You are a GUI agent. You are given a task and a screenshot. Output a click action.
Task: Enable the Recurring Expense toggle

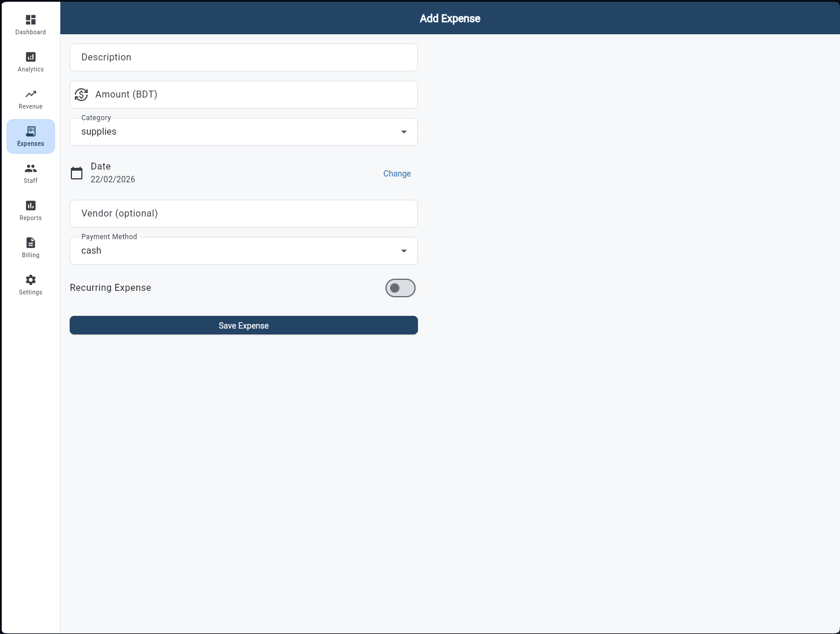point(400,288)
